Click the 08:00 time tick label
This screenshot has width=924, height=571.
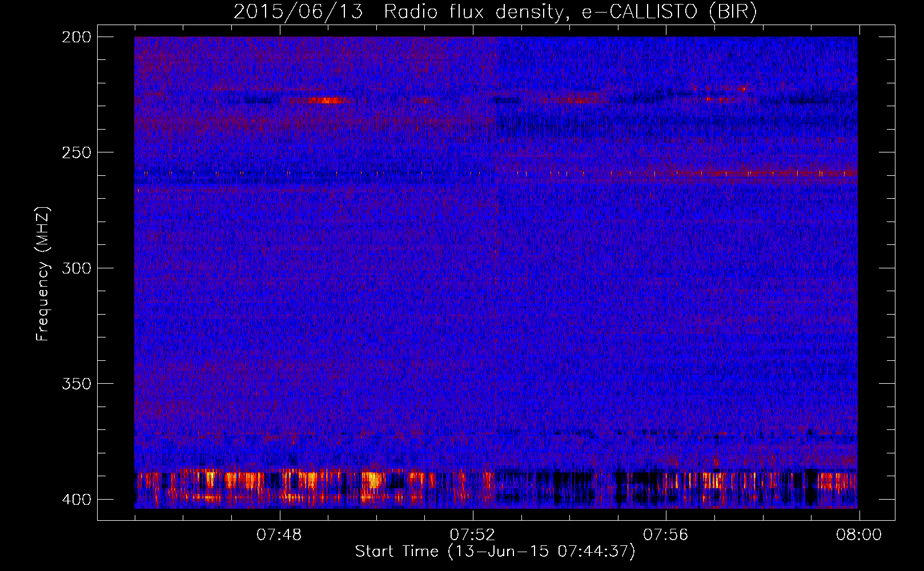[x=859, y=535]
